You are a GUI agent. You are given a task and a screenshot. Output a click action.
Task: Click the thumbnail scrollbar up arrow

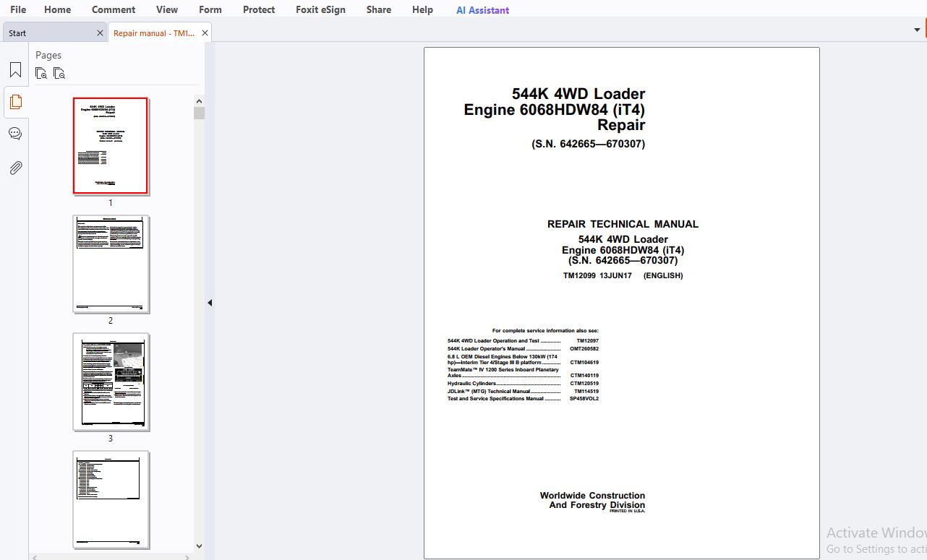(x=200, y=100)
